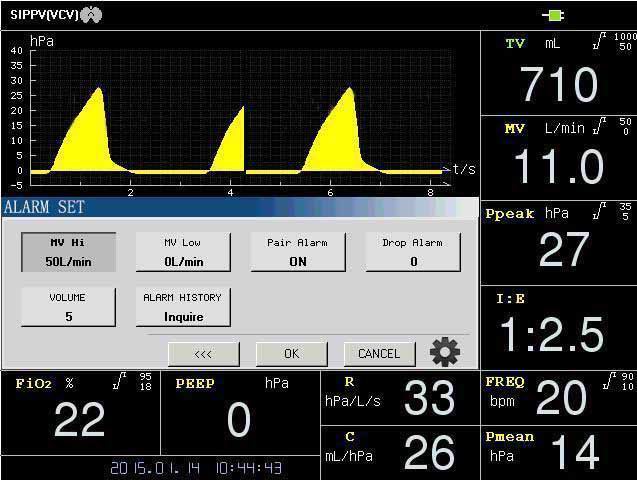Viewport: 637px width, 480px height.
Task: Select the TV alarm limit icon
Action: pyautogui.click(x=600, y=41)
